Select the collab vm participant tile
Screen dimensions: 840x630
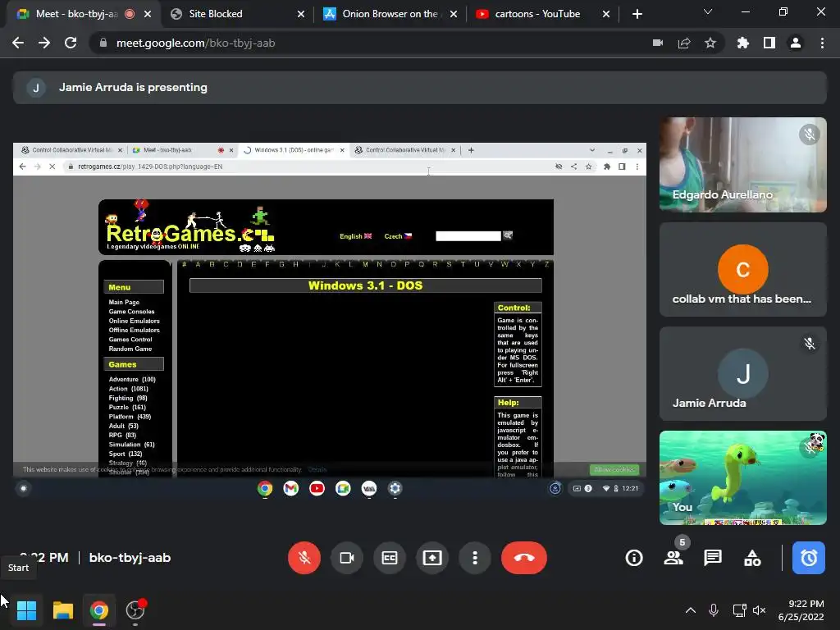(742, 269)
